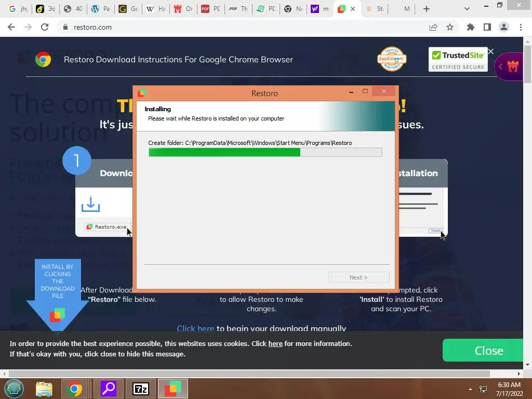Open the clock showing 6:30 AM
This screenshot has width=532, height=399.
click(x=509, y=389)
